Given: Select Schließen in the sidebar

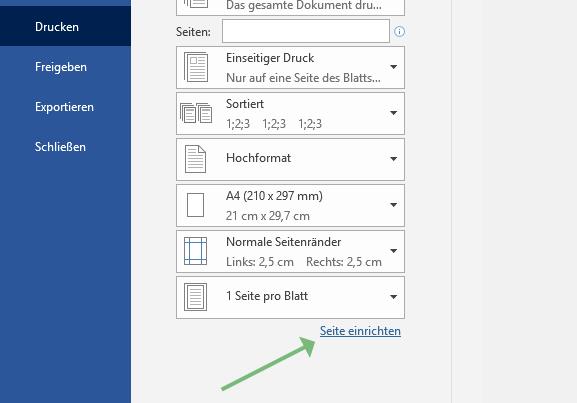Looking at the screenshot, I should click(x=60, y=147).
